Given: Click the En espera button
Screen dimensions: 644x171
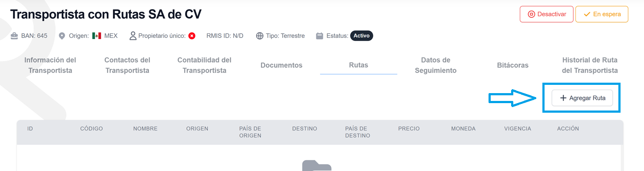Looking at the screenshot, I should click(x=601, y=14).
